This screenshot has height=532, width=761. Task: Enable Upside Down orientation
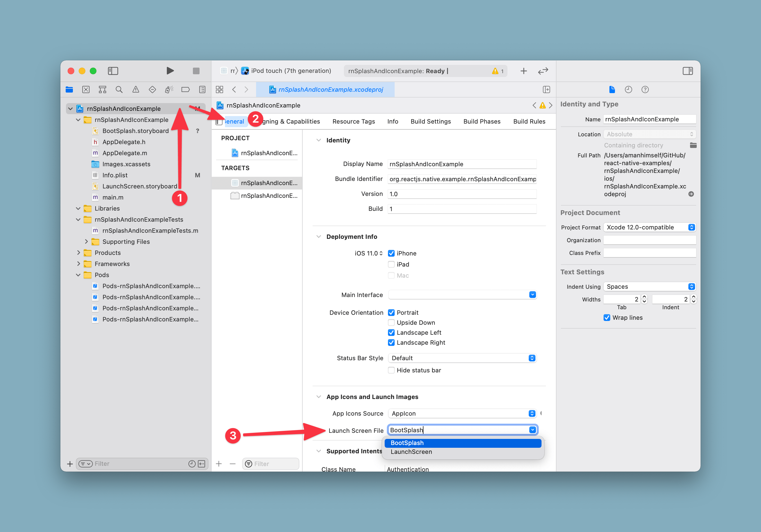coord(391,323)
